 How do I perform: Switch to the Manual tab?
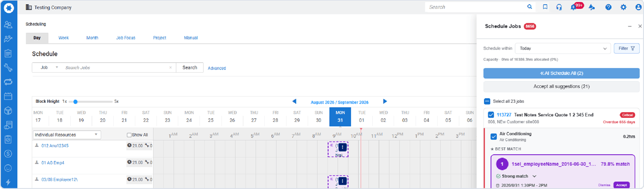tap(191, 38)
